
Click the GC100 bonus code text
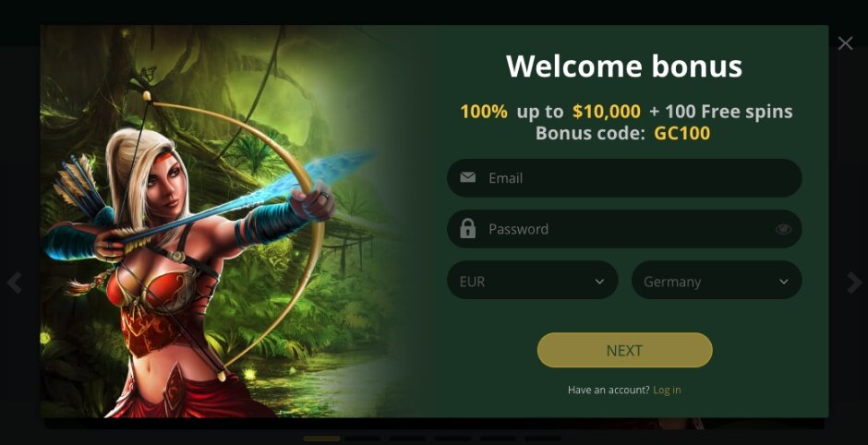point(682,133)
